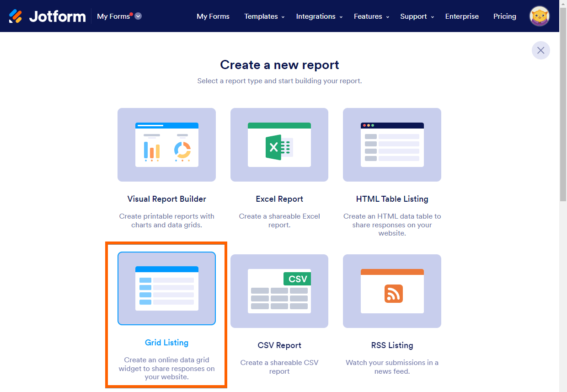The image size is (567, 392).
Task: Go to the Enterprise page
Action: 462,16
